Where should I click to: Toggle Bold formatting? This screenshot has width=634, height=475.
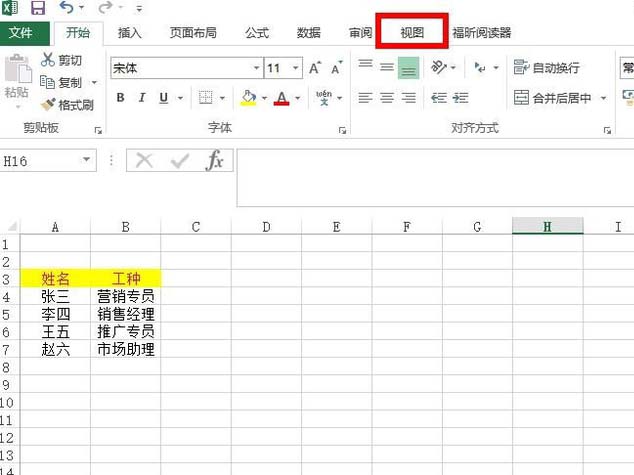[x=120, y=98]
